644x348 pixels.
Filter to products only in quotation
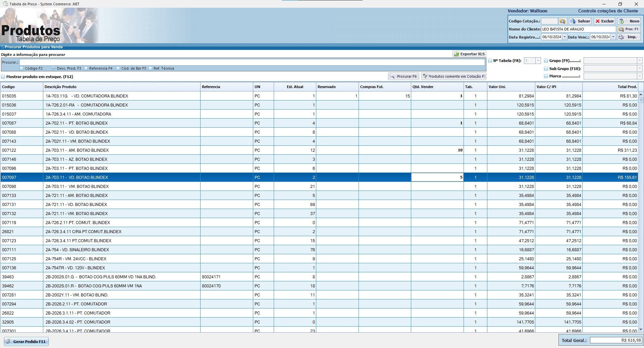point(454,76)
